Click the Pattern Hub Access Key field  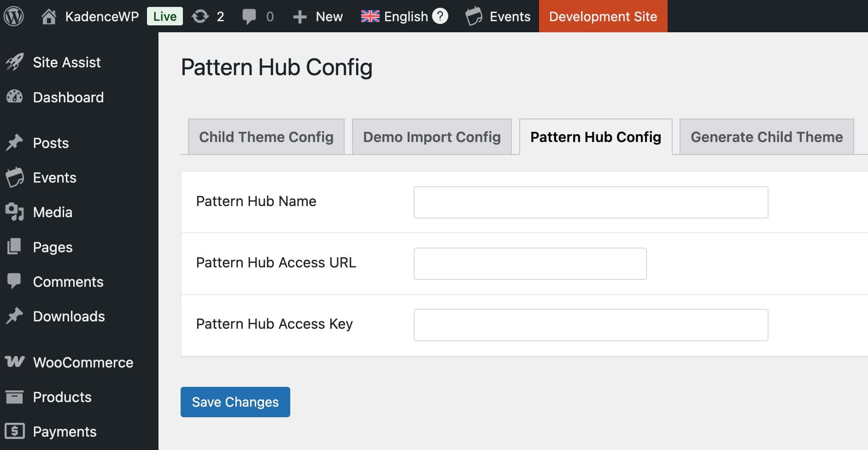(591, 325)
